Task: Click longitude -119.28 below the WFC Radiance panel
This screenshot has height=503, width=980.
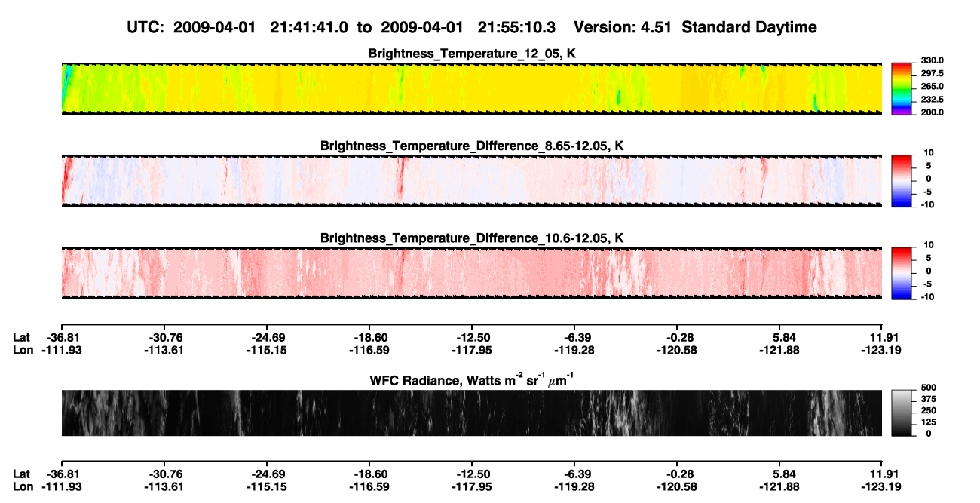Action: 574,486
